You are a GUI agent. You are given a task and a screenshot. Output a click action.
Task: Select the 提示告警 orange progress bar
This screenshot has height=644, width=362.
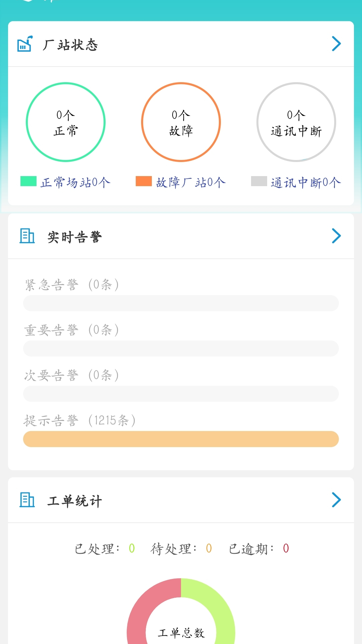point(181,439)
